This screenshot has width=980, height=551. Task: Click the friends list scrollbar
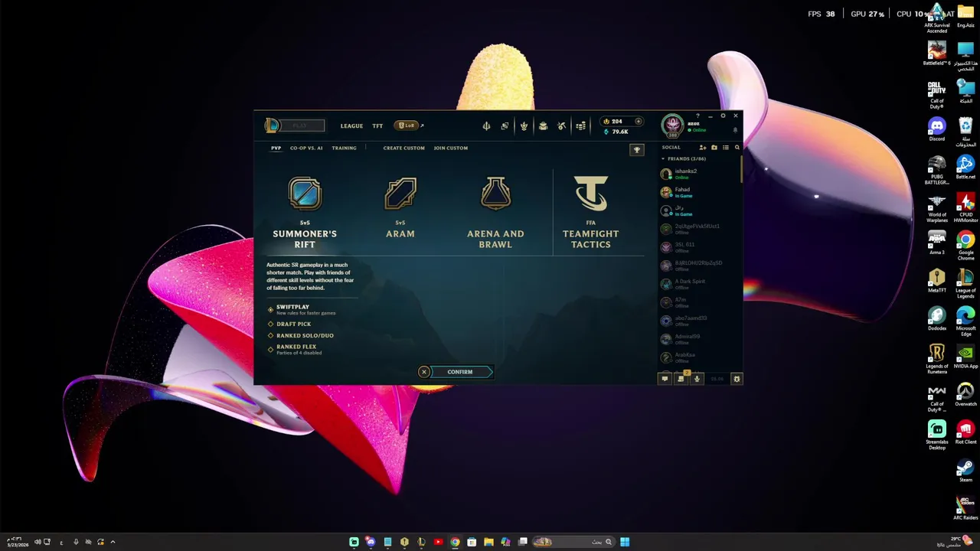(740, 170)
